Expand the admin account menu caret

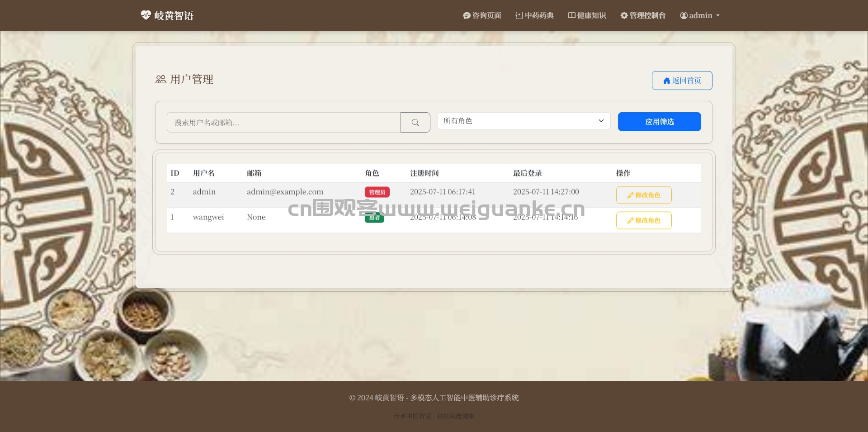pyautogui.click(x=717, y=15)
